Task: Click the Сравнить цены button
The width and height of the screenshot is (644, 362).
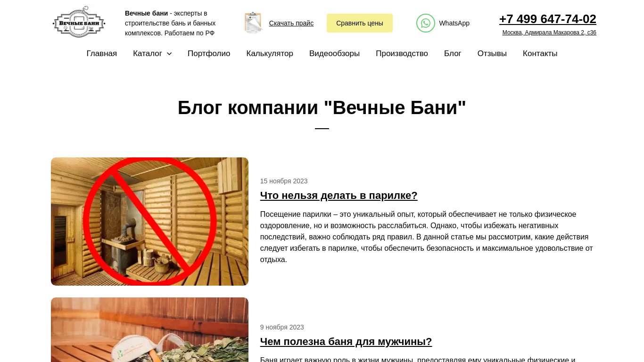Action: click(360, 23)
